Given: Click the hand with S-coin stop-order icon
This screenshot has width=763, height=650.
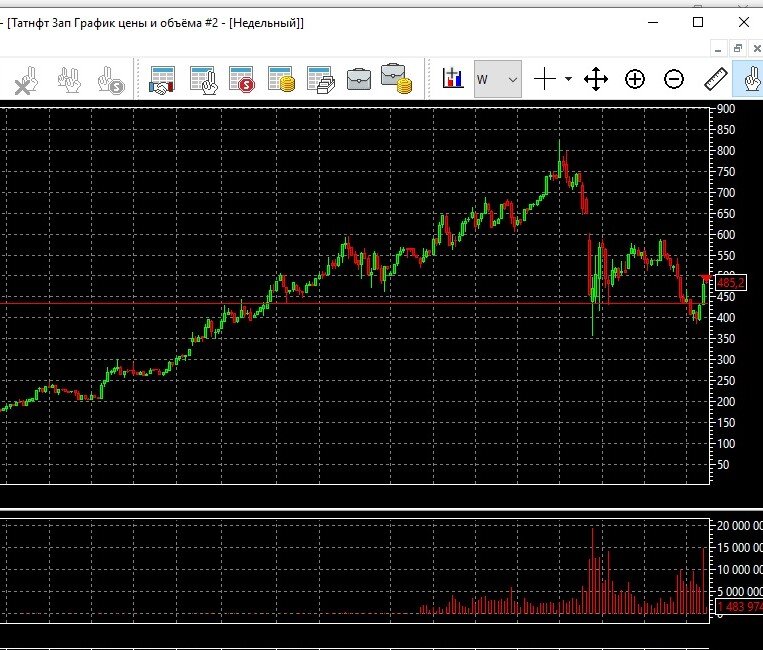Looking at the screenshot, I should click(111, 80).
